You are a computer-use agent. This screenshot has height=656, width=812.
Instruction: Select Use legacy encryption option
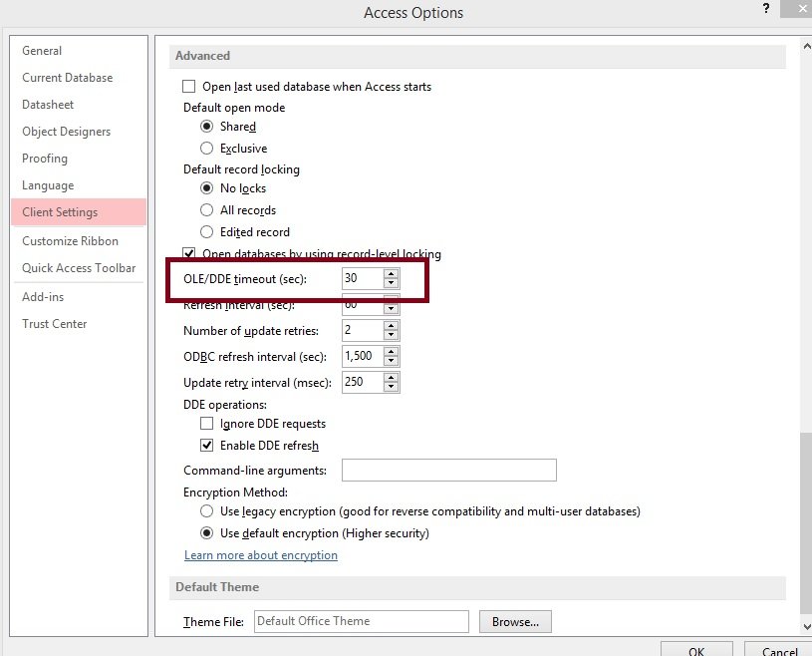coord(207,511)
